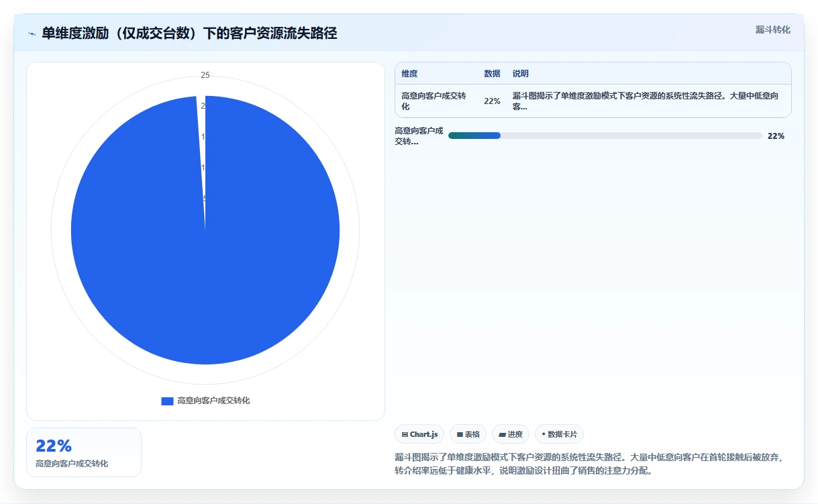Click the 漏斗转化 tag label
The height and width of the screenshot is (504, 818).
click(772, 30)
